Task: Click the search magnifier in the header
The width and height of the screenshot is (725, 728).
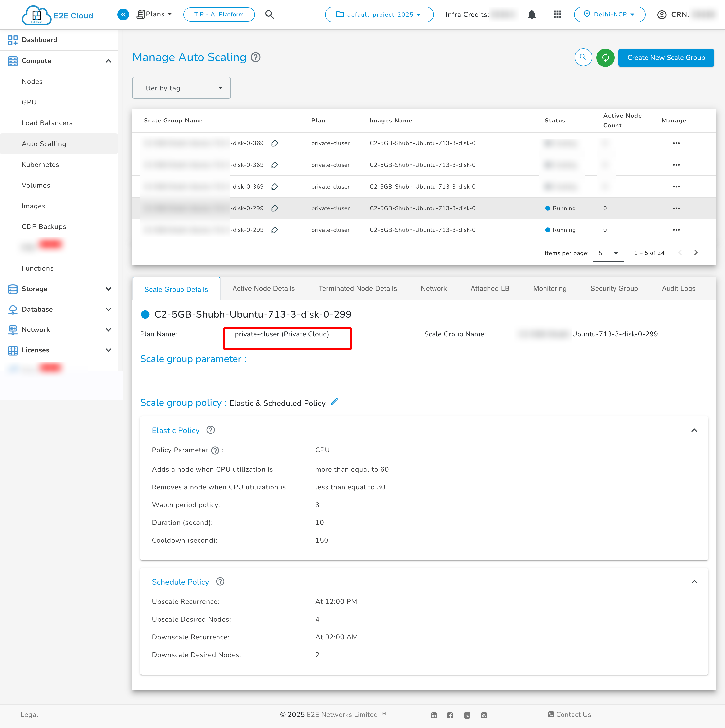Action: click(270, 14)
